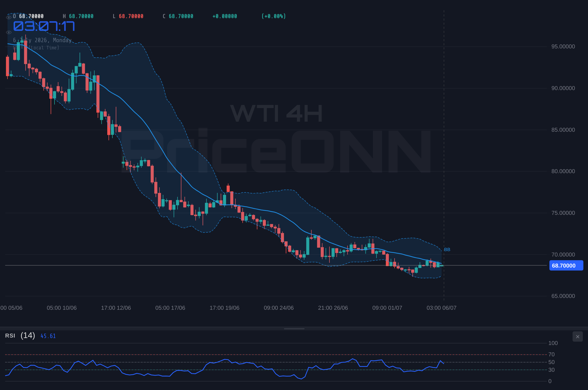Click the RSI scale label 30

[x=551, y=370]
